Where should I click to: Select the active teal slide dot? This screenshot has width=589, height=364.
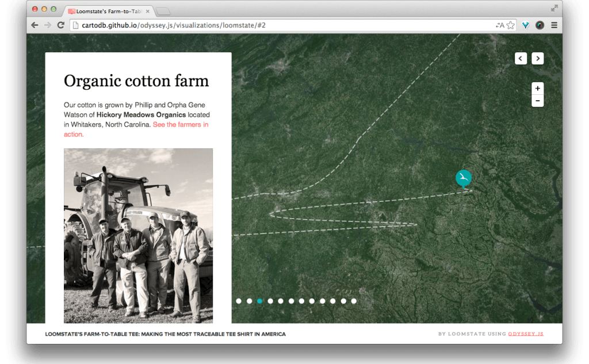[x=260, y=301]
